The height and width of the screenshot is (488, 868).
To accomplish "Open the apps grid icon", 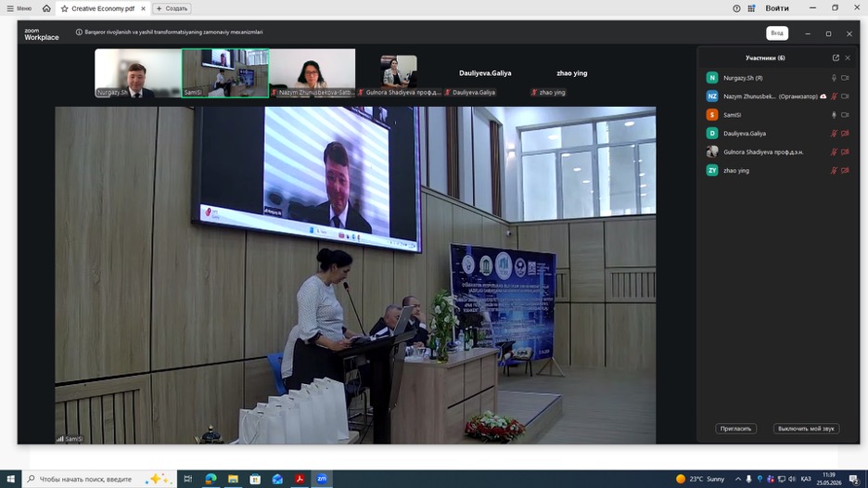I will click(x=751, y=8).
